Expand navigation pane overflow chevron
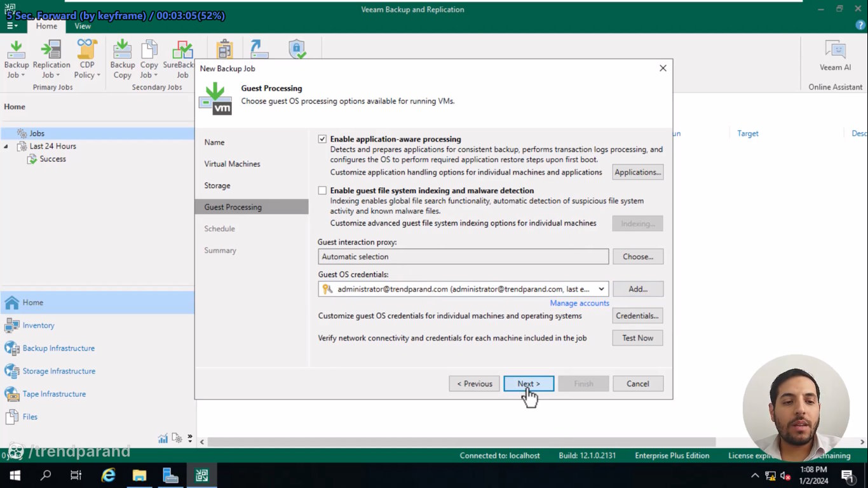Image resolution: width=868 pixels, height=488 pixels. (x=189, y=438)
